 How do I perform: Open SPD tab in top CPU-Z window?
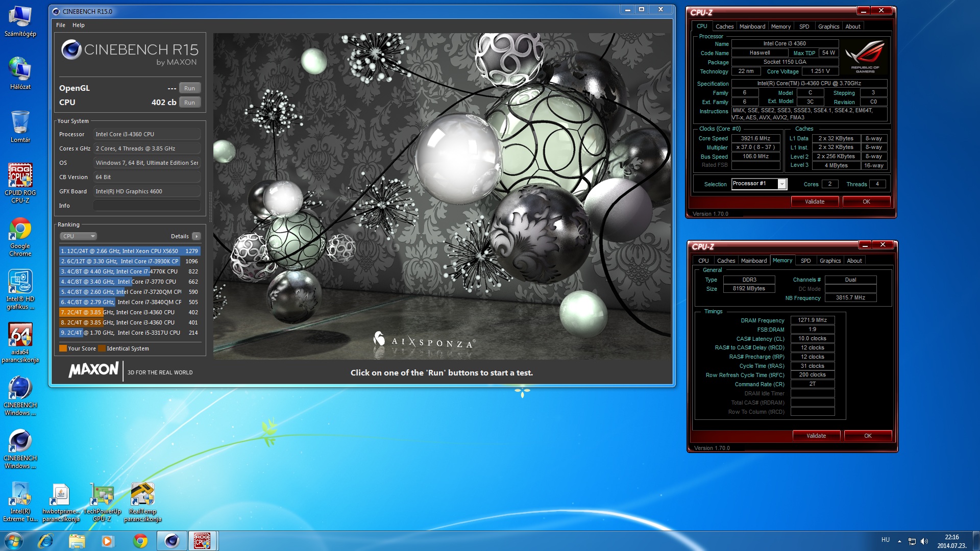pos(804,27)
